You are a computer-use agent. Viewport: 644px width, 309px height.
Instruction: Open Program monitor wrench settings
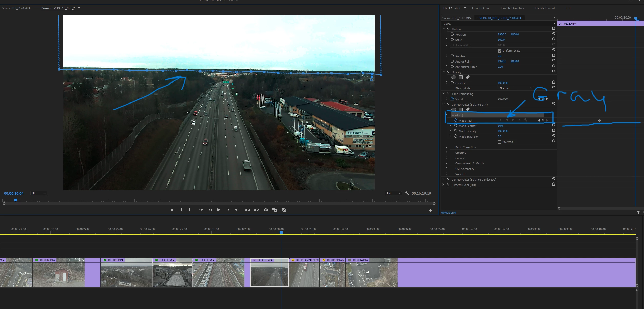[x=407, y=193]
